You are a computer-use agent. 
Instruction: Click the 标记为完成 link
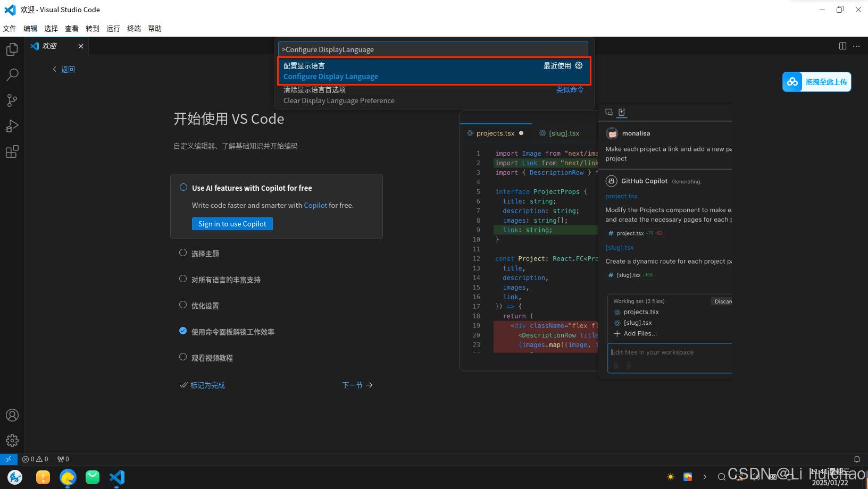pyautogui.click(x=203, y=385)
